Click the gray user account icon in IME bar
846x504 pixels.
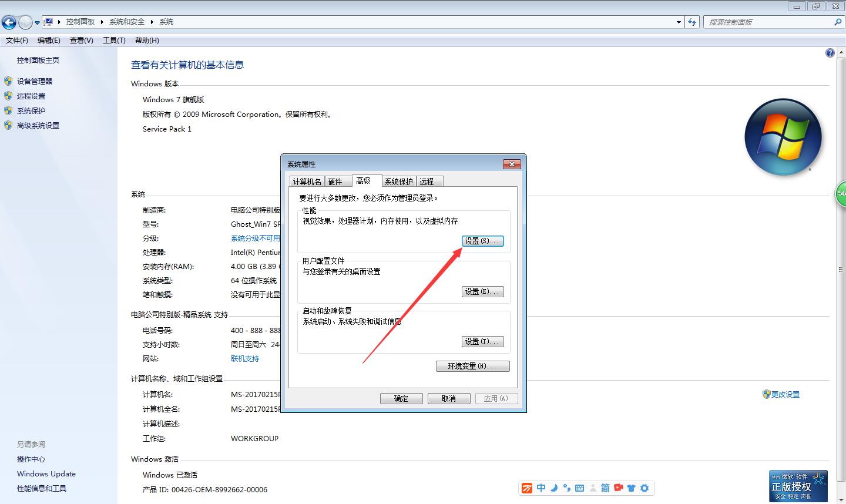click(x=592, y=488)
